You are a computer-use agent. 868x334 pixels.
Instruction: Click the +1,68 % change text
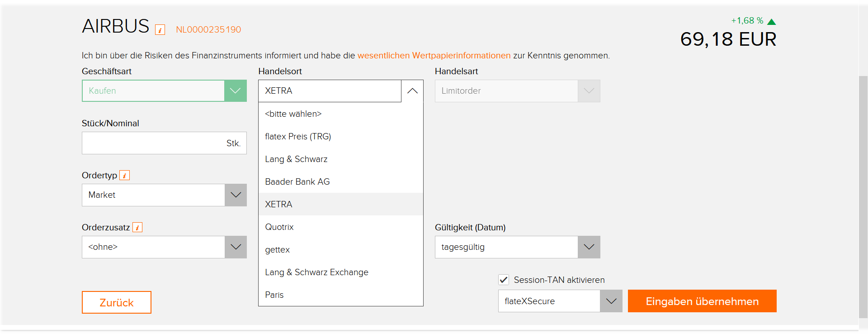tap(747, 21)
